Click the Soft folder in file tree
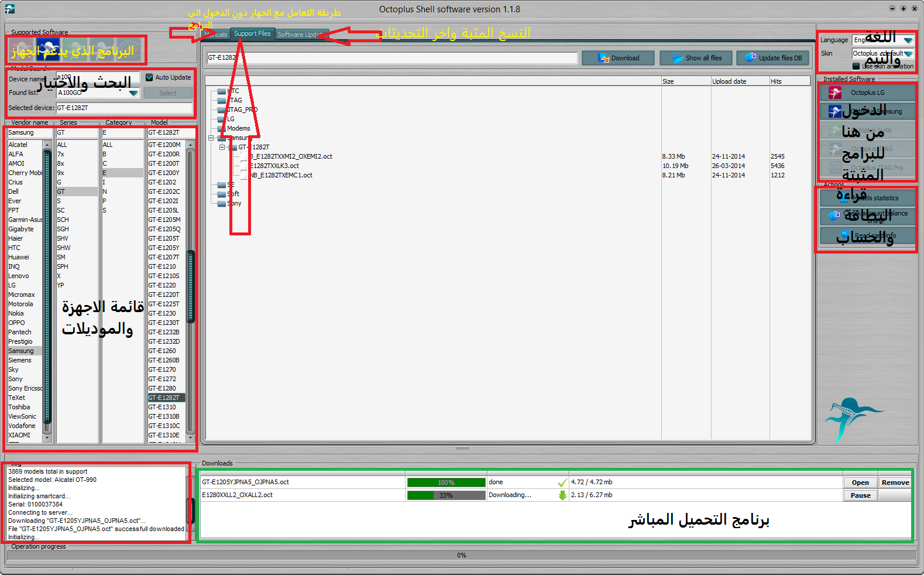924x575 pixels. coord(228,194)
